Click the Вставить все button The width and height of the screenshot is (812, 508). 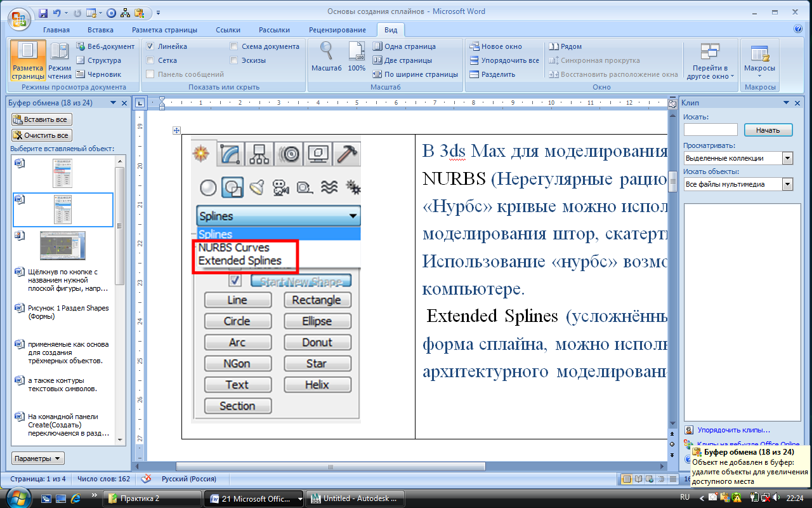coord(42,119)
